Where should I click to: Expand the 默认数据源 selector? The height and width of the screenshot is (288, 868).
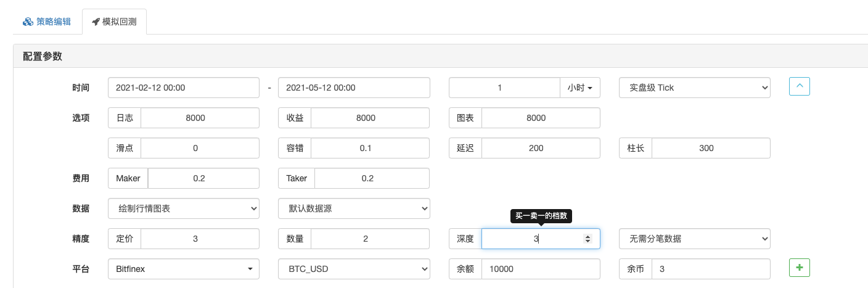click(354, 208)
